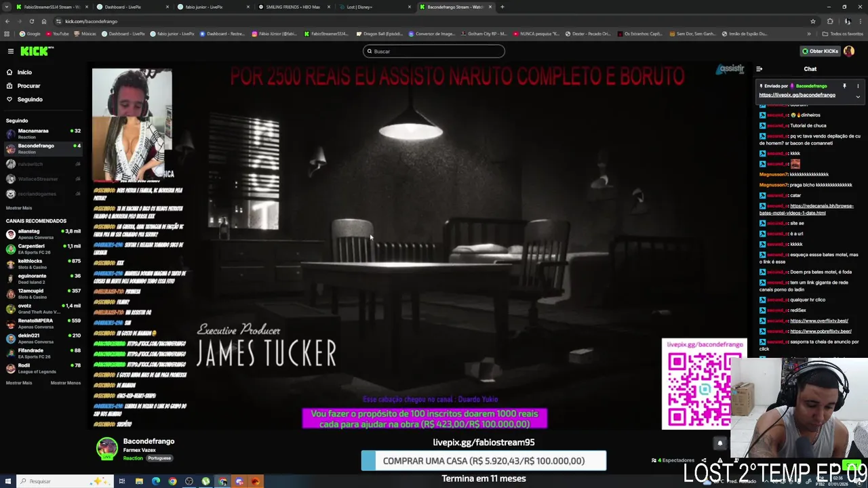868x488 pixels.
Task: Open keithlocks recommended channel
Action: point(42,264)
